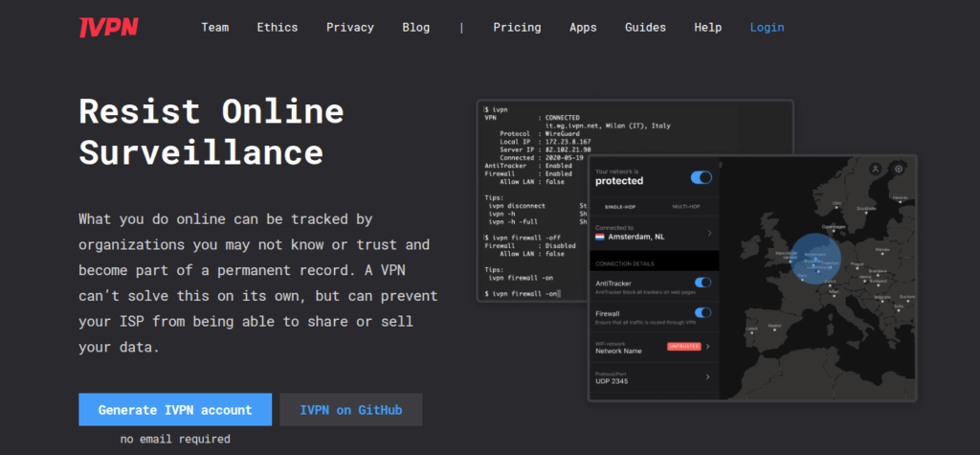This screenshot has width=980, height=455.
Task: Disable the AntiTracker switch
Action: 702,283
